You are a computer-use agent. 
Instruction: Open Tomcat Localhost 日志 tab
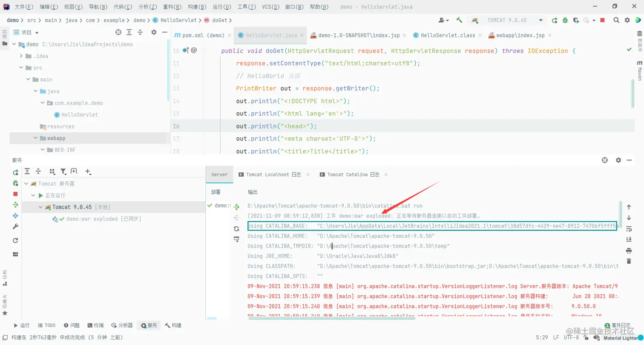[273, 174]
